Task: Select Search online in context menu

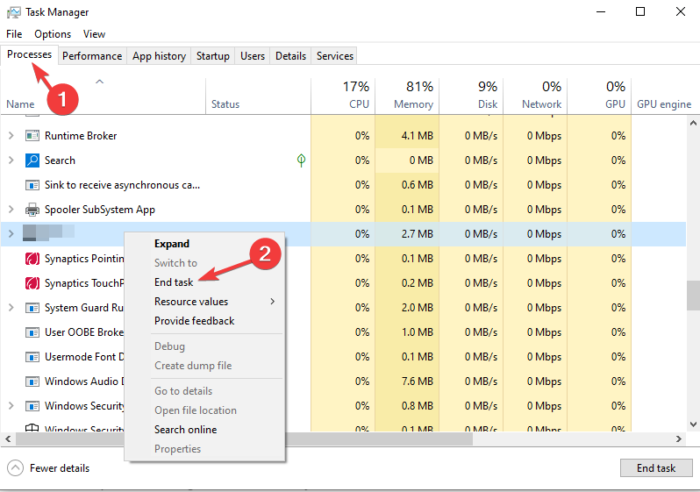Action: [x=185, y=430]
